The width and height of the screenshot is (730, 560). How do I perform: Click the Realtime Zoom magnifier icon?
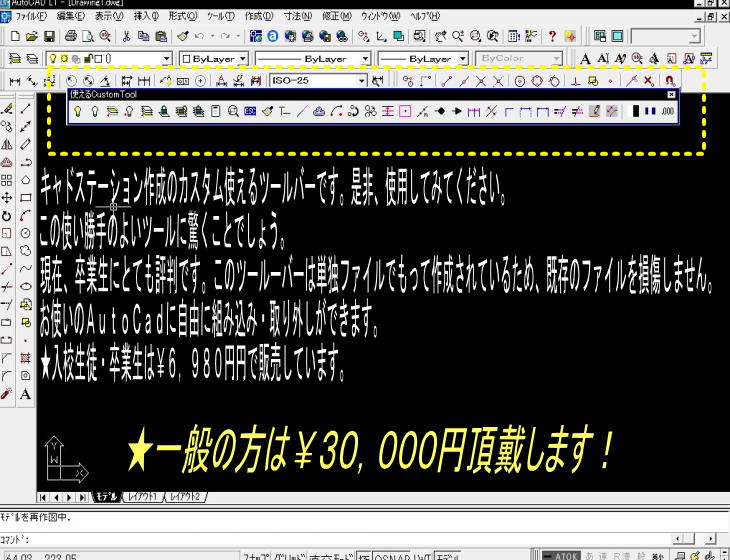[x=458, y=36]
